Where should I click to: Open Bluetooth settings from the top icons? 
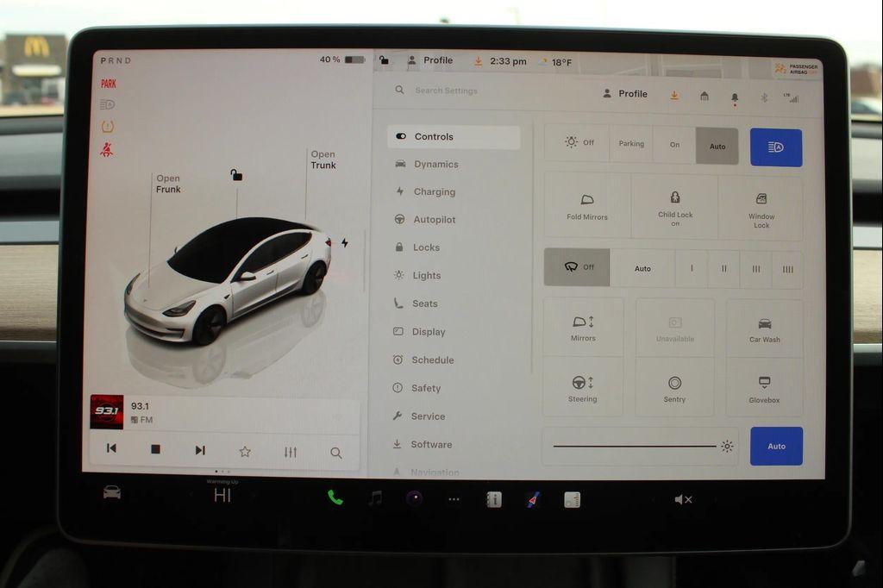pos(762,97)
